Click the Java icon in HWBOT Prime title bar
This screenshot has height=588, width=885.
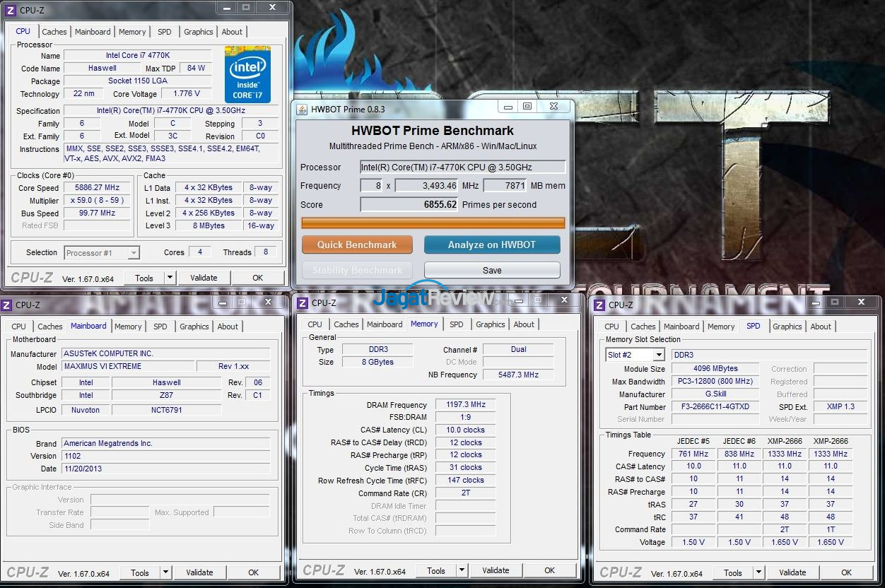pyautogui.click(x=302, y=109)
